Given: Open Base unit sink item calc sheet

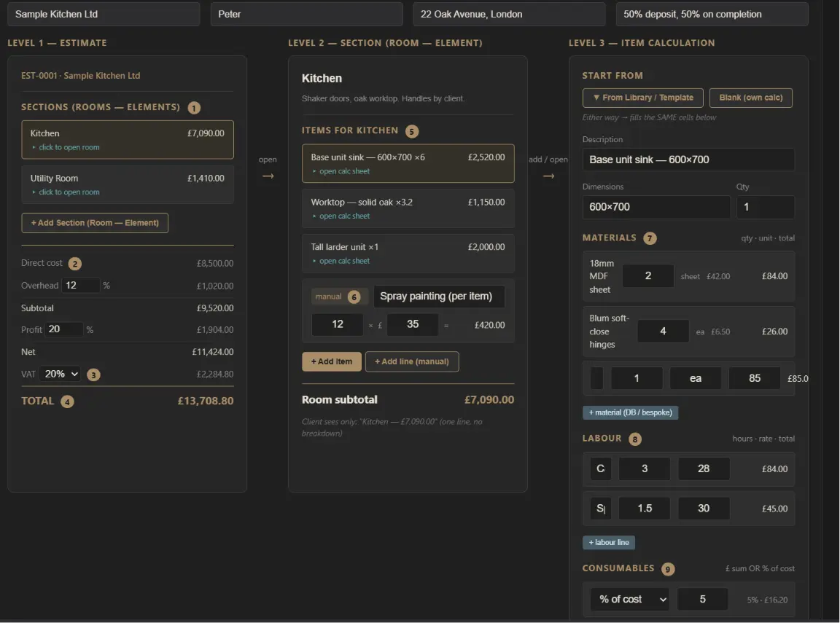Looking at the screenshot, I should [x=408, y=163].
